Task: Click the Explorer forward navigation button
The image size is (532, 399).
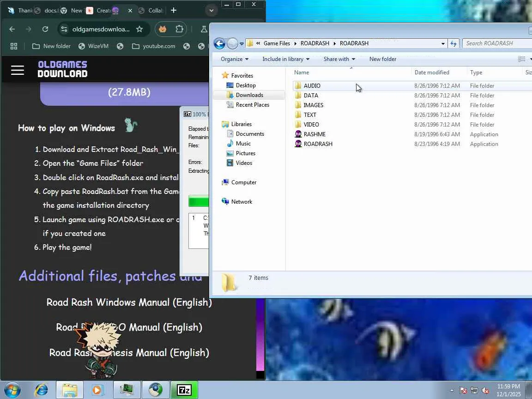Action: pyautogui.click(x=232, y=43)
